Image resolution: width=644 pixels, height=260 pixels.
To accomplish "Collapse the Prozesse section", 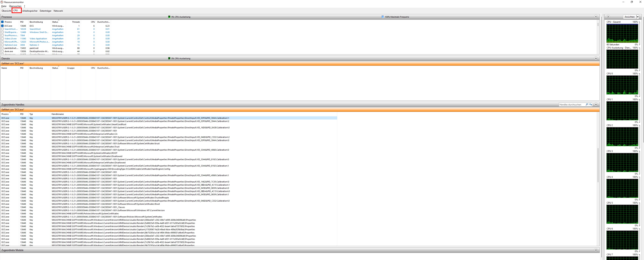I will point(596,17).
